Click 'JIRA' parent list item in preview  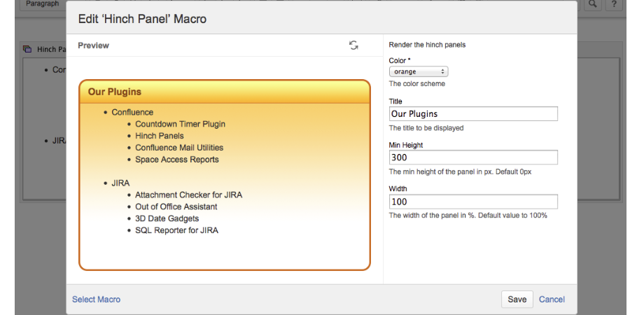(x=120, y=183)
